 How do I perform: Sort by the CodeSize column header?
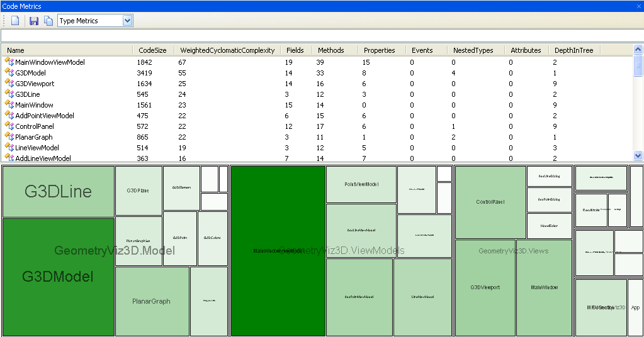152,50
